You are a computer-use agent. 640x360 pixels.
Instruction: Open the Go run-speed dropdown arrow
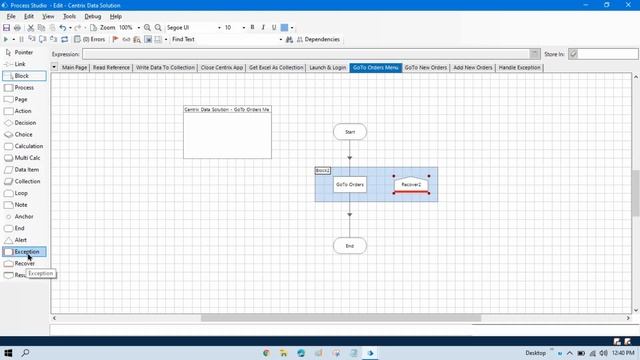tap(13, 40)
